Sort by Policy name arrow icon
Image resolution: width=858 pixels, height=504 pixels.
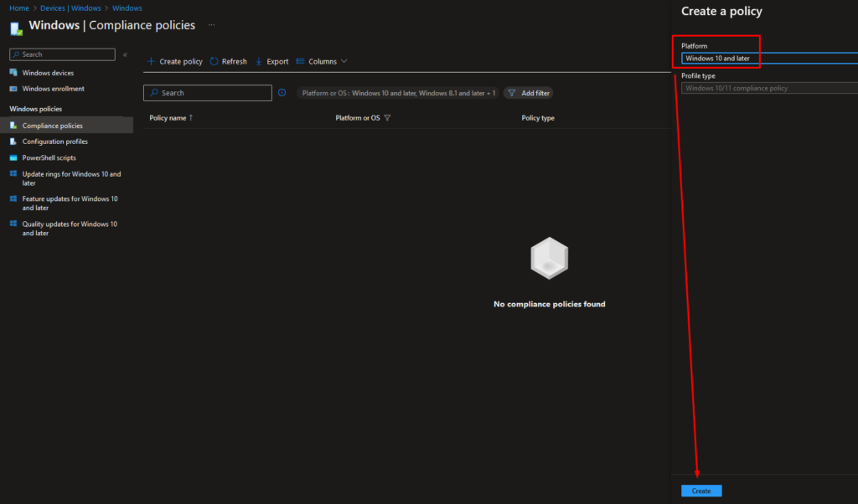click(191, 118)
